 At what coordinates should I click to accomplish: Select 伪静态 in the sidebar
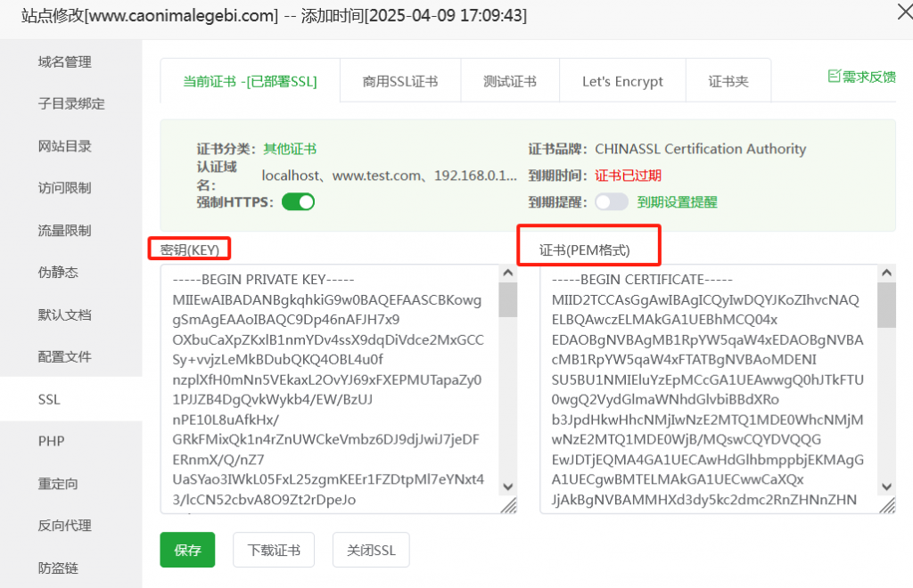click(58, 273)
